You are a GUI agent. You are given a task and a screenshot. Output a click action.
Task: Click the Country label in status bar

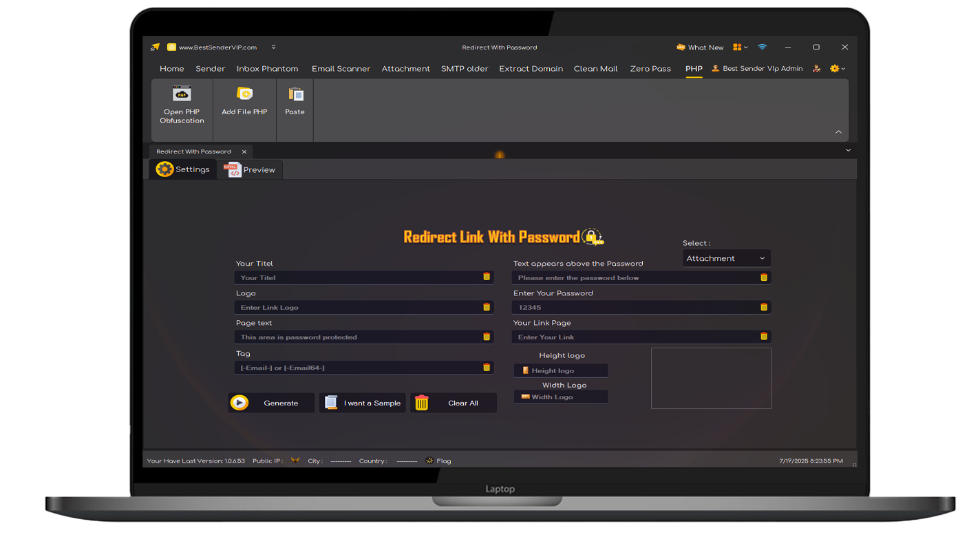point(373,461)
